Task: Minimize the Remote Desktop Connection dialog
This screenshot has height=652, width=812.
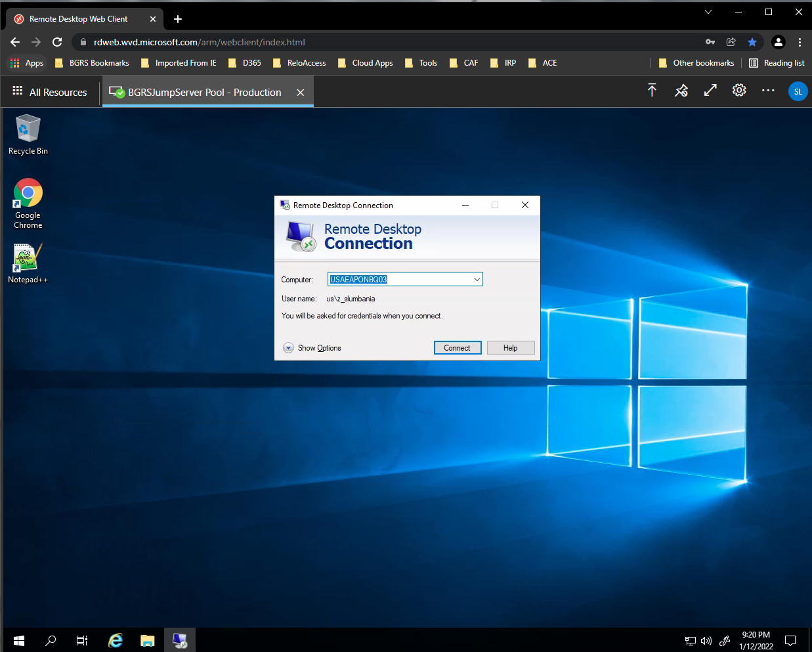Action: click(x=465, y=205)
